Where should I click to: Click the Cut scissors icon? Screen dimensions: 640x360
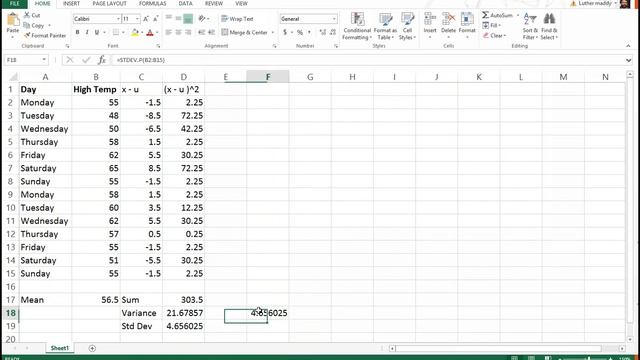tap(27, 15)
